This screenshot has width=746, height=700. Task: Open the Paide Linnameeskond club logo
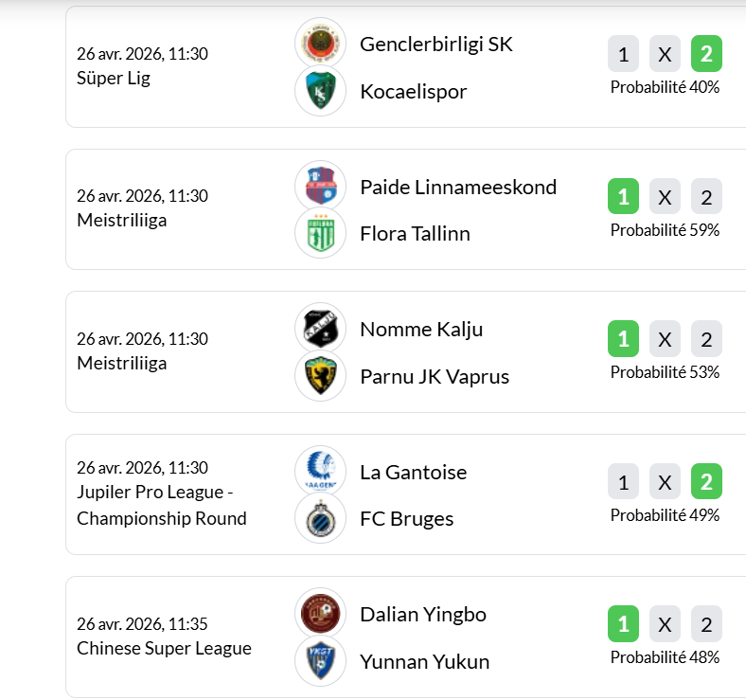320,187
